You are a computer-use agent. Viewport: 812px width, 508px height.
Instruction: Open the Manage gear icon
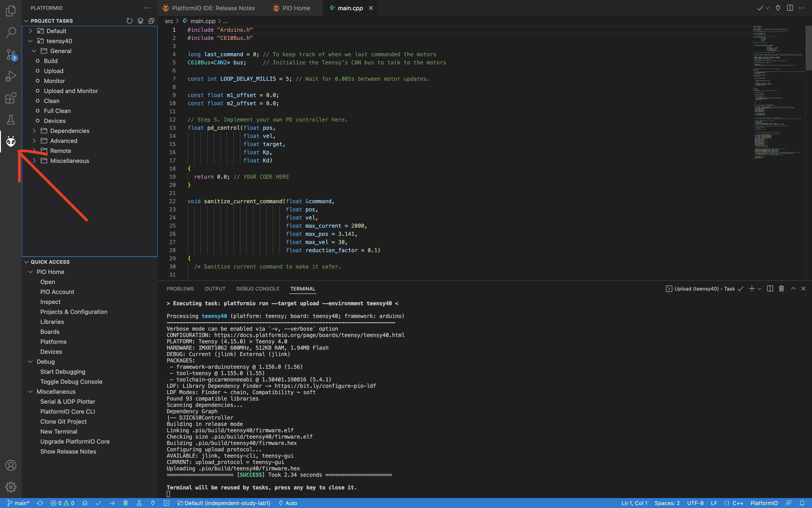tap(11, 487)
